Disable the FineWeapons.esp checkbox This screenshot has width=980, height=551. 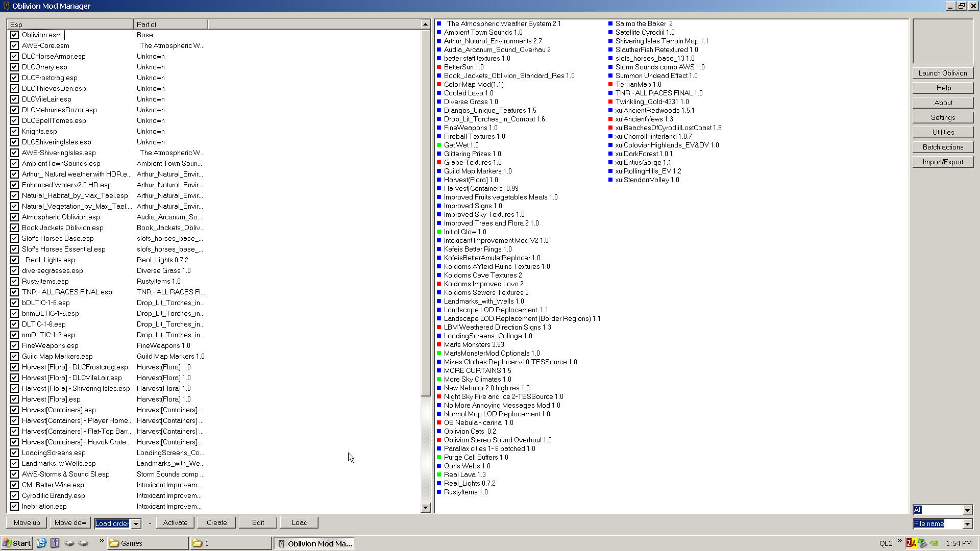pyautogui.click(x=14, y=345)
